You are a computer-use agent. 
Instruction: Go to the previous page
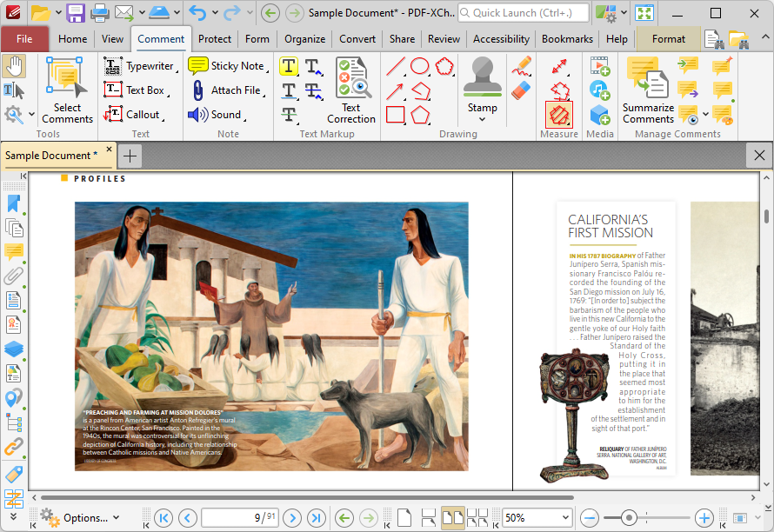[188, 518]
